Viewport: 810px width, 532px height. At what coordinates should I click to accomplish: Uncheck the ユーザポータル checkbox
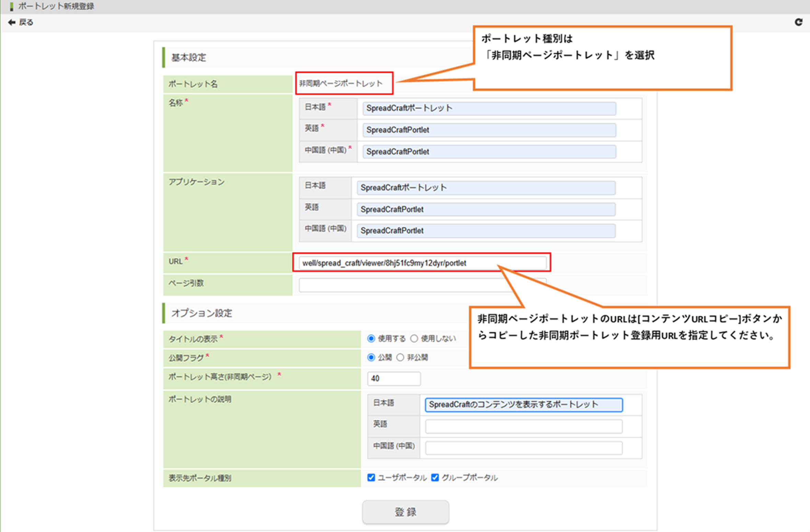(x=371, y=477)
